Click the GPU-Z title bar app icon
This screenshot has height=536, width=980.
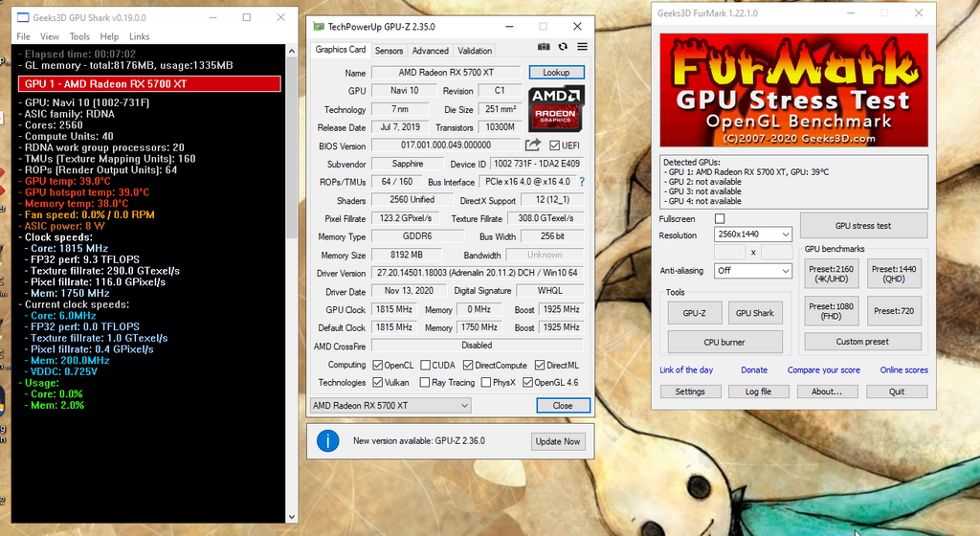[319, 27]
